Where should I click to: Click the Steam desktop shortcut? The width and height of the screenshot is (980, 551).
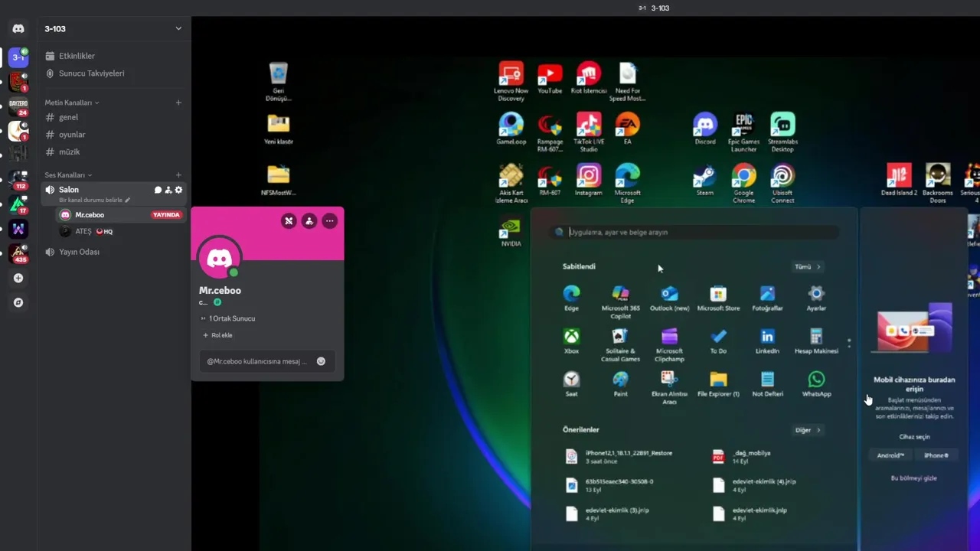704,181
